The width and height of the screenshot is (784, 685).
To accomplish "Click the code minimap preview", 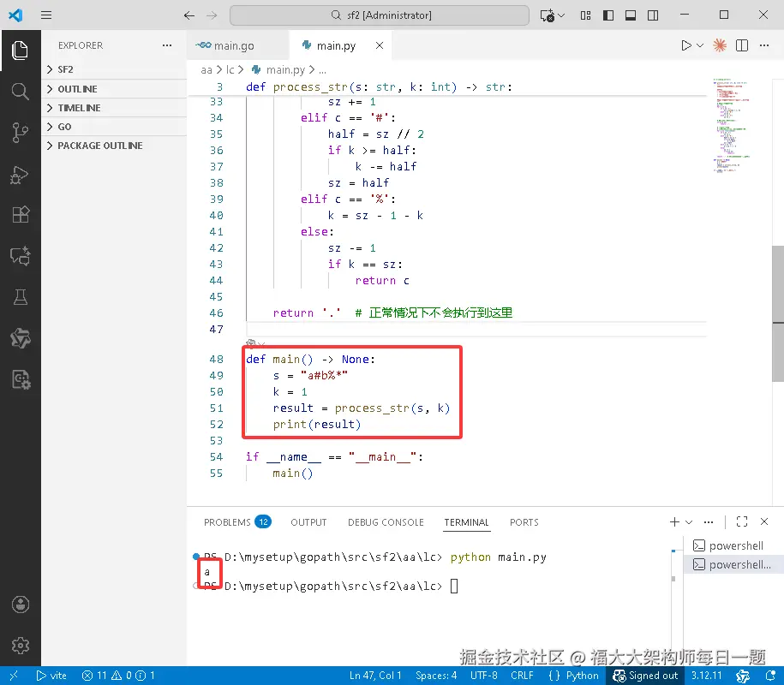I will coord(731,125).
